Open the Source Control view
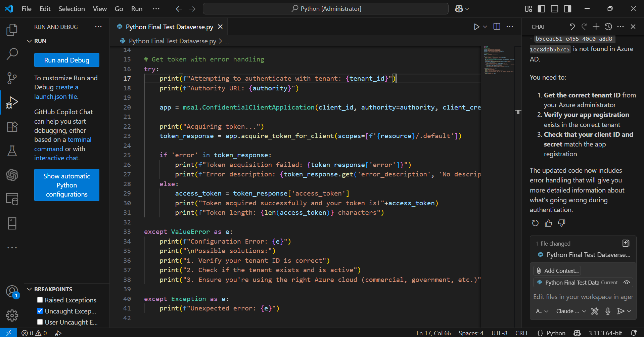 coord(12,78)
